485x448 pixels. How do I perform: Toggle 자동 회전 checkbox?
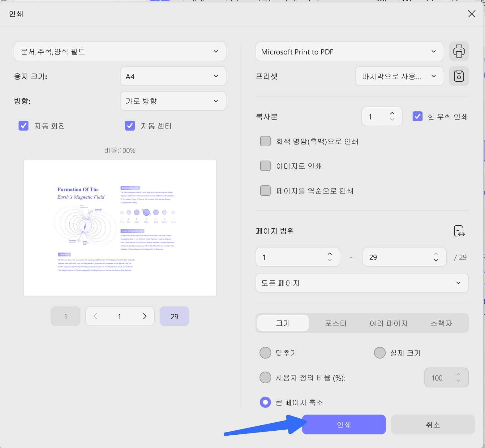[24, 126]
